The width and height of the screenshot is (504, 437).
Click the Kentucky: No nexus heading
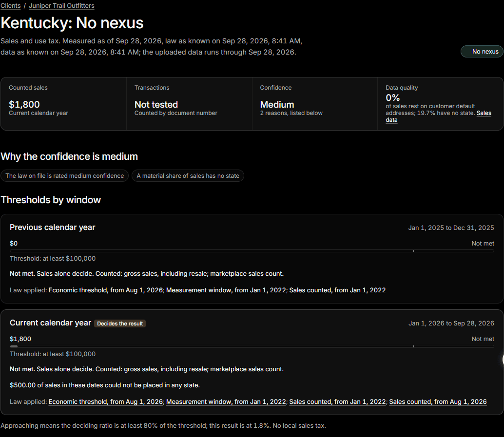coord(72,23)
